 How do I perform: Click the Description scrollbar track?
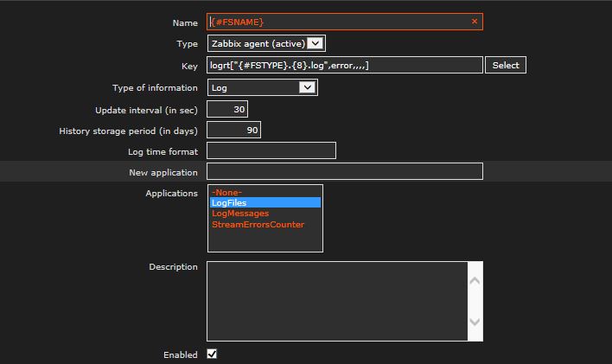(x=475, y=301)
